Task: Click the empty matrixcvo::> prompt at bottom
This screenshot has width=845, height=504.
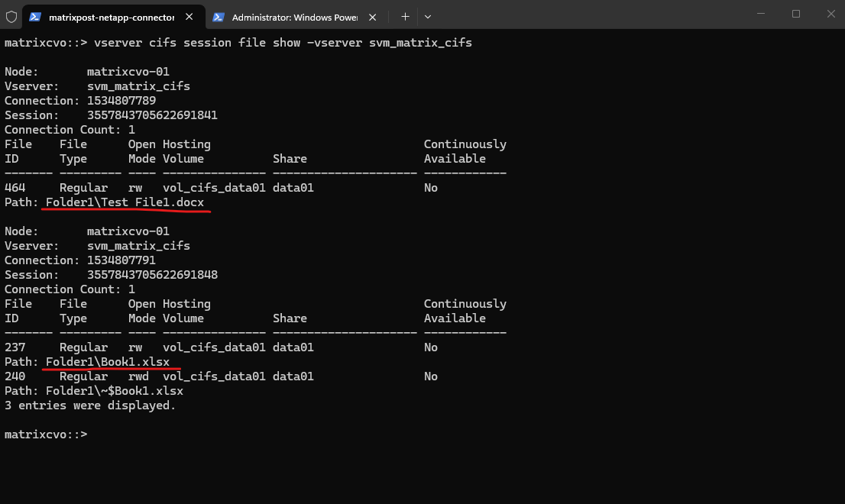Action: pos(46,435)
